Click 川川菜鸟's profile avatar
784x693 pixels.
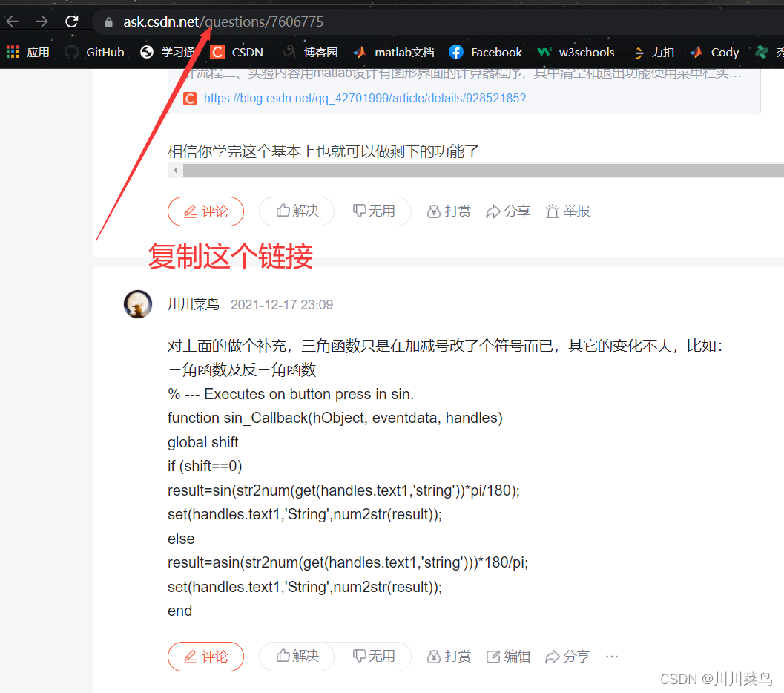pyautogui.click(x=138, y=304)
